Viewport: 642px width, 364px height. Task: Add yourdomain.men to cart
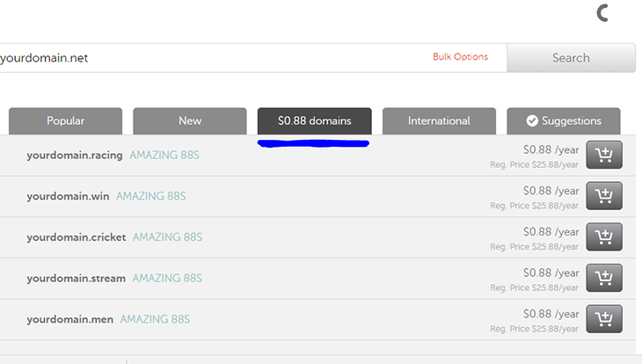pos(604,318)
